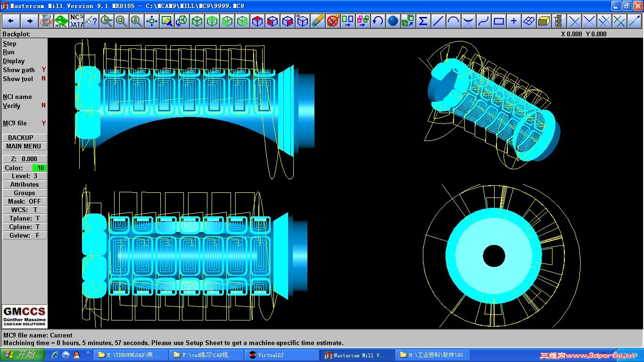Toggle the MC9 file Y/N option
The image size is (644, 362).
(x=24, y=123)
